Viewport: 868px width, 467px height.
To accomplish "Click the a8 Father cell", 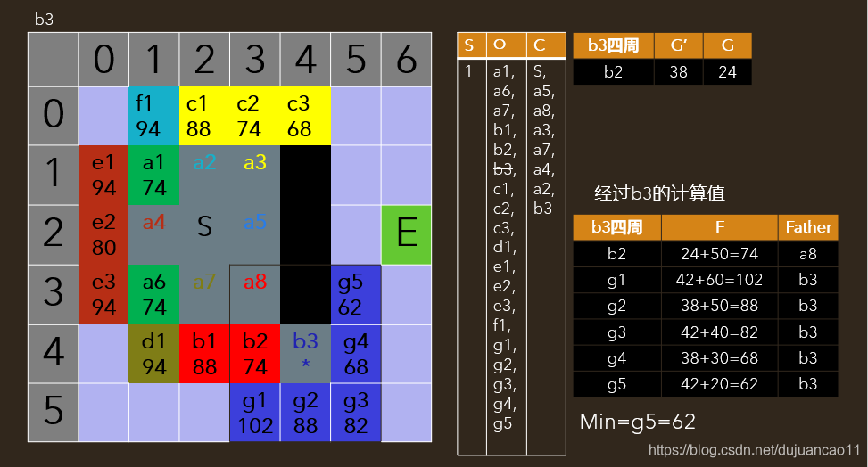I will (x=808, y=253).
